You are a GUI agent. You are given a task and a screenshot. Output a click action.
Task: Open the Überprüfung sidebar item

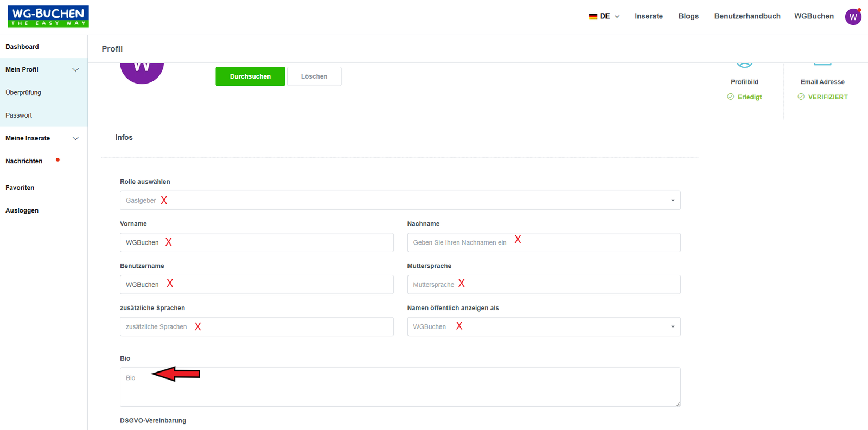pyautogui.click(x=23, y=92)
